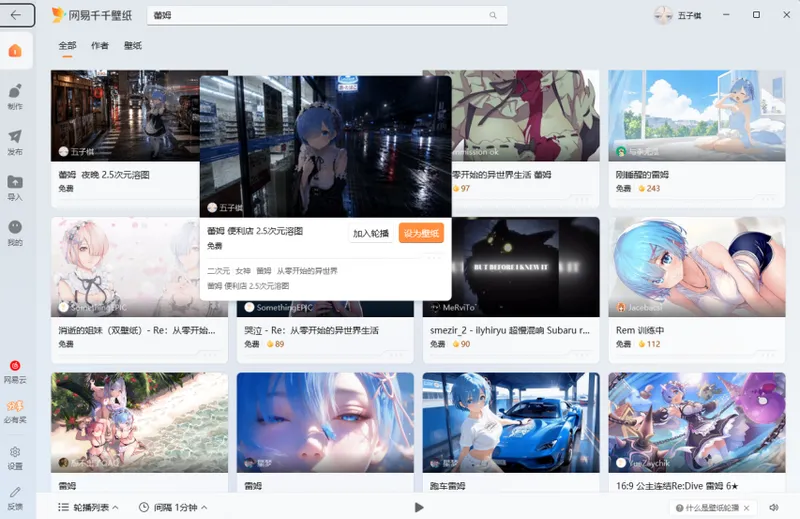
Task: Open author 五子棋 on 蕾姆 夜晚 card
Action: (x=77, y=152)
